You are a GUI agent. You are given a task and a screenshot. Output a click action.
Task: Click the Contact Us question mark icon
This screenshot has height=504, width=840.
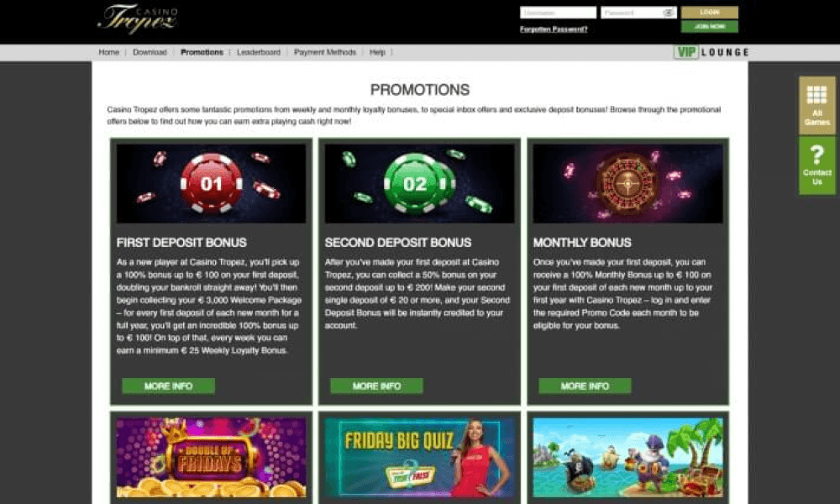coord(817,155)
